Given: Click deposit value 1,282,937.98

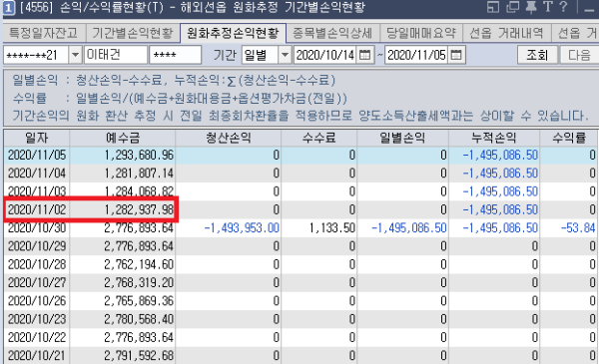Looking at the screenshot, I should [139, 209].
